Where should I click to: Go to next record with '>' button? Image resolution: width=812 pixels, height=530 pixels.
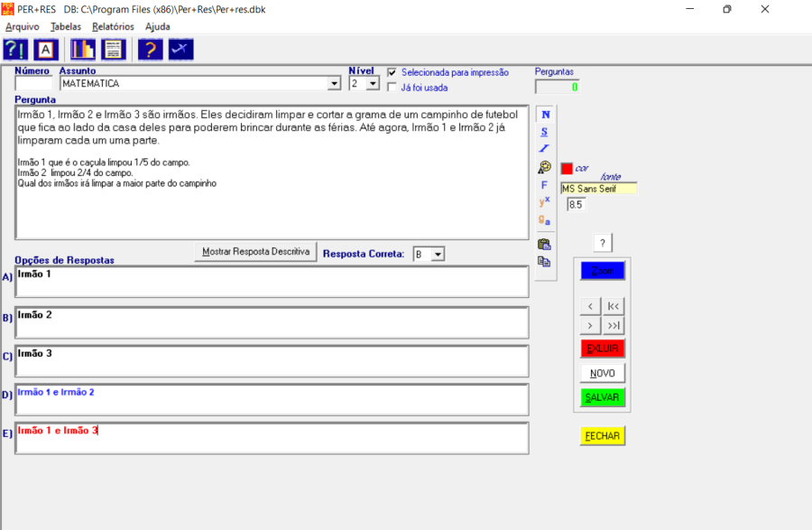pyautogui.click(x=590, y=326)
